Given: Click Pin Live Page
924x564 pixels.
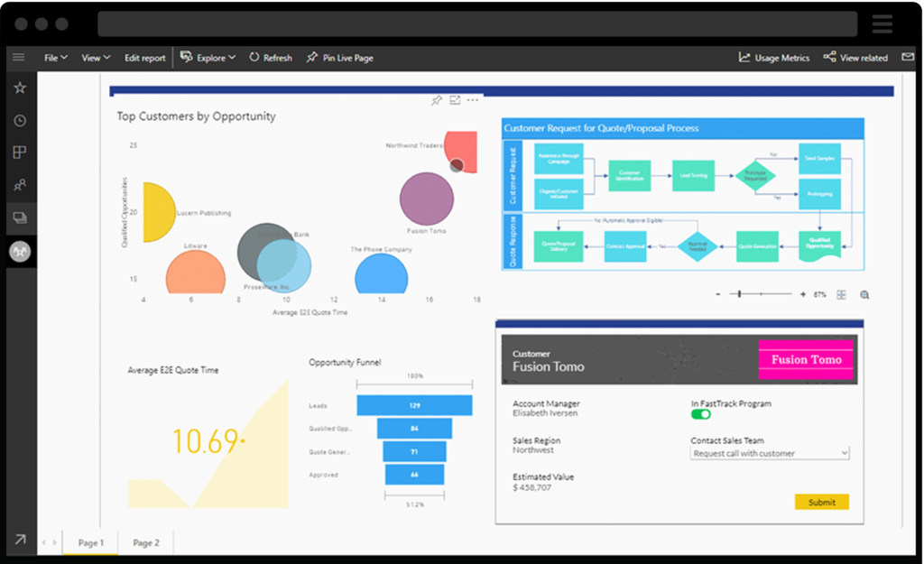Looking at the screenshot, I should click(x=339, y=58).
